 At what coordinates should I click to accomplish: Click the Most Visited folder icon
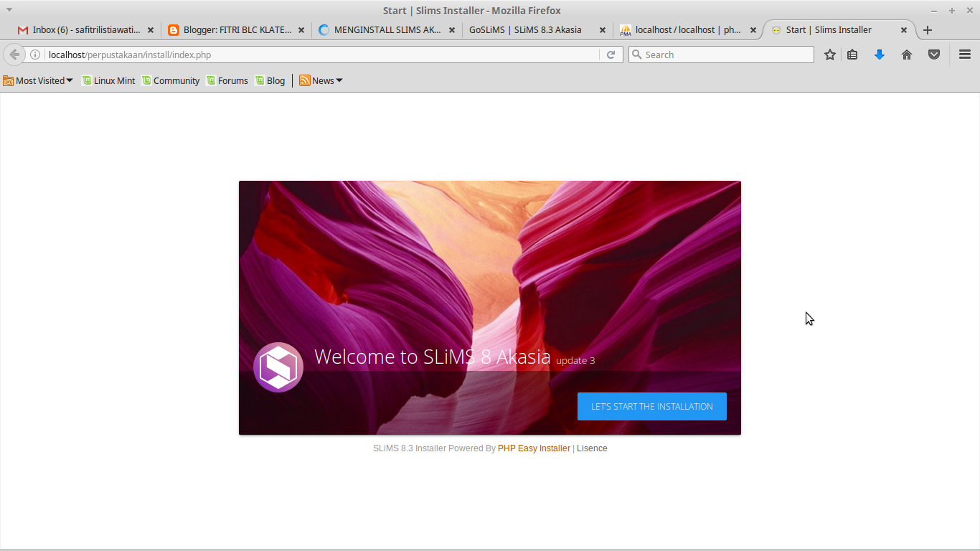coord(8,80)
